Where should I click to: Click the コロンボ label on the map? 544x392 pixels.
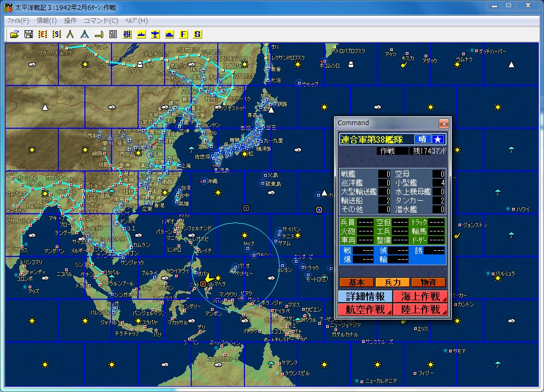click(x=25, y=278)
